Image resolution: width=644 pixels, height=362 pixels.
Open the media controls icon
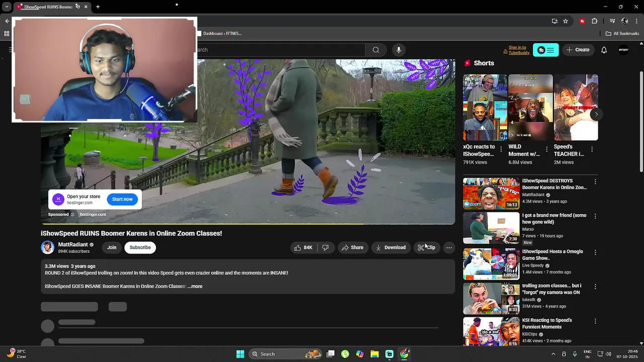pyautogui.click(x=612, y=21)
